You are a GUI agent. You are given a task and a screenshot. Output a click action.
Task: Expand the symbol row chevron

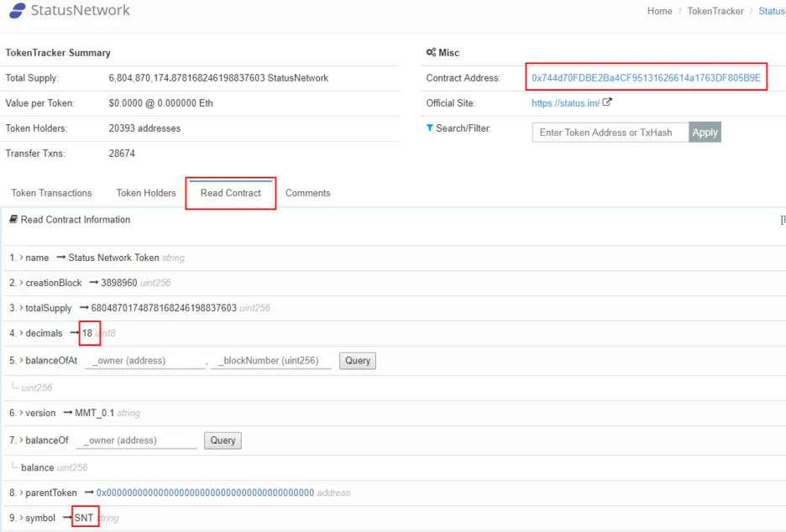[x=22, y=518]
